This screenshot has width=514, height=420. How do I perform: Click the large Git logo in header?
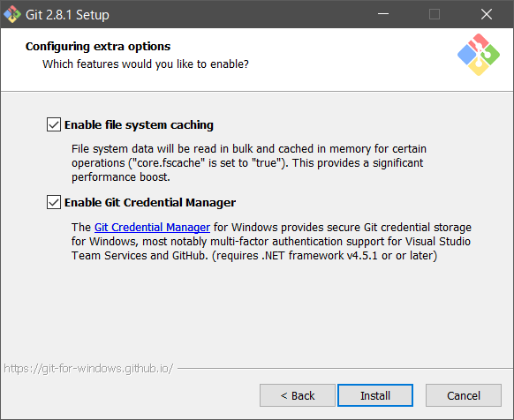click(x=479, y=55)
